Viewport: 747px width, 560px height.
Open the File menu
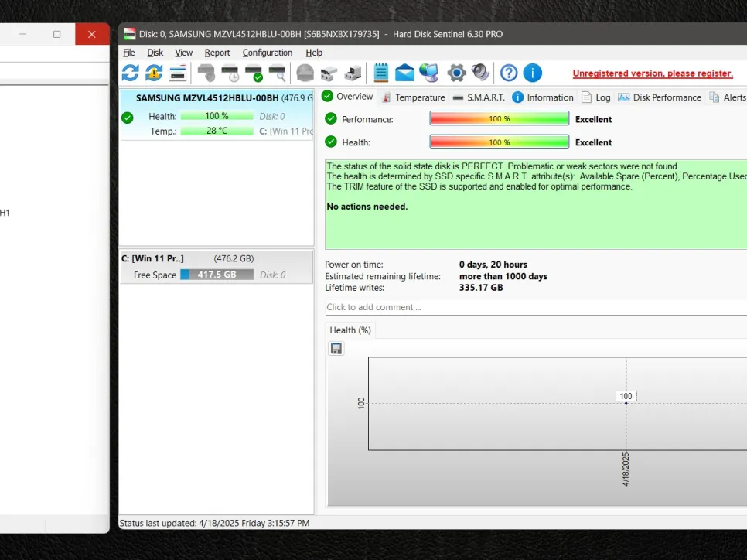[128, 53]
